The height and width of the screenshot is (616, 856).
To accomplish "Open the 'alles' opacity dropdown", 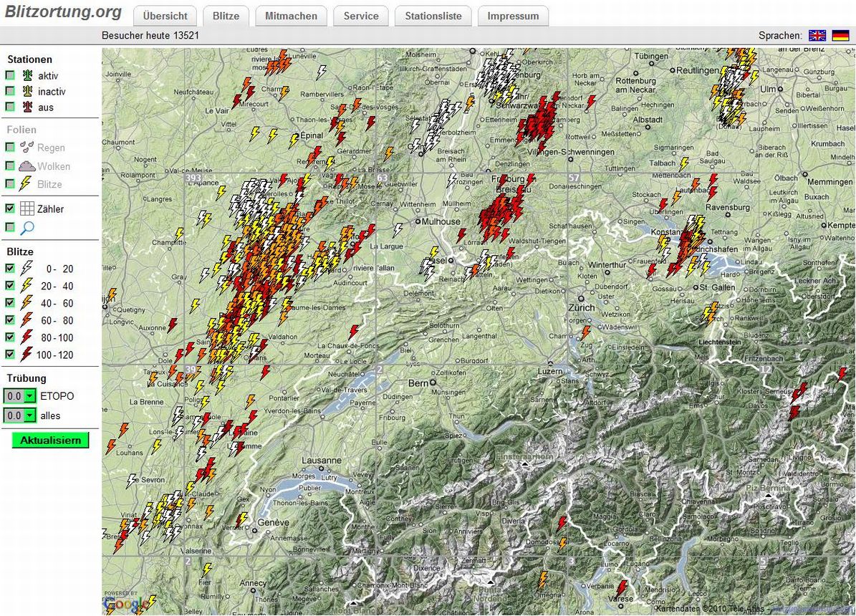I will click(x=29, y=415).
